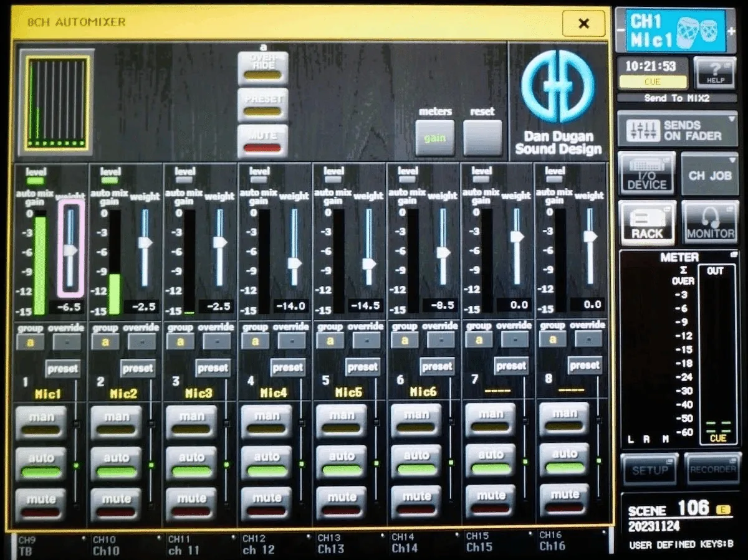Toggle mute on Mic1 channel

tap(41, 505)
